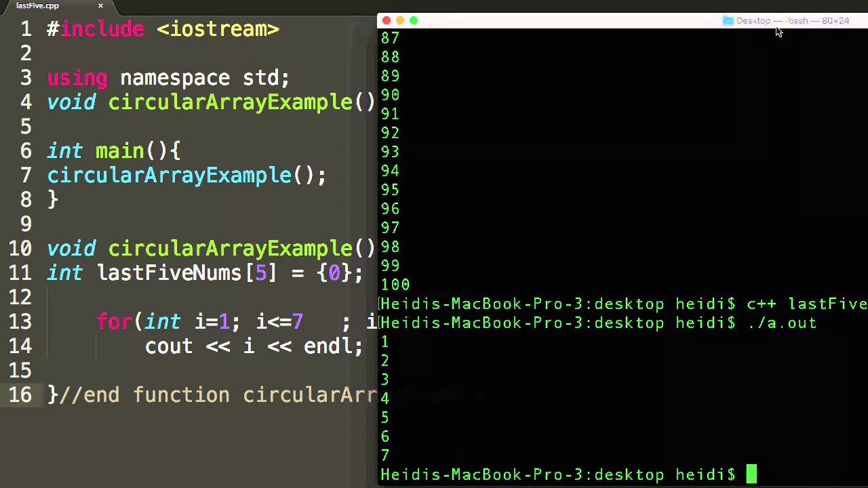Click './a.out' command in terminal
The width and height of the screenshot is (868, 488).
coord(783,323)
